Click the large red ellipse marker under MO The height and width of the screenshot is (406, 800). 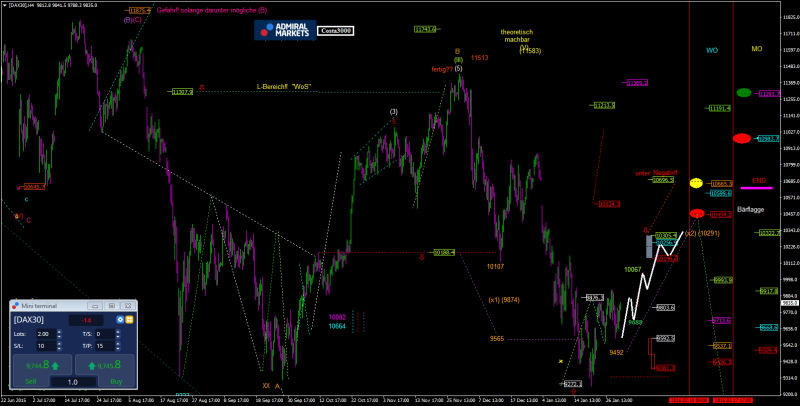point(742,138)
